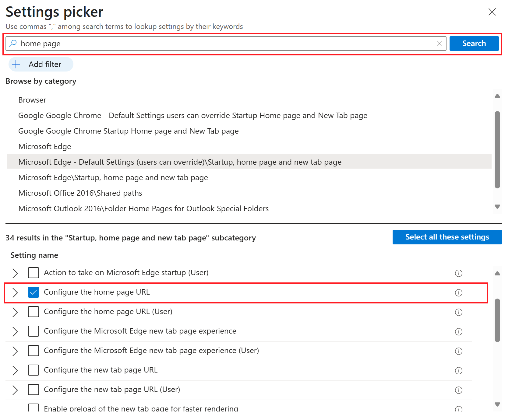Click inside the home page search field

coord(225,44)
